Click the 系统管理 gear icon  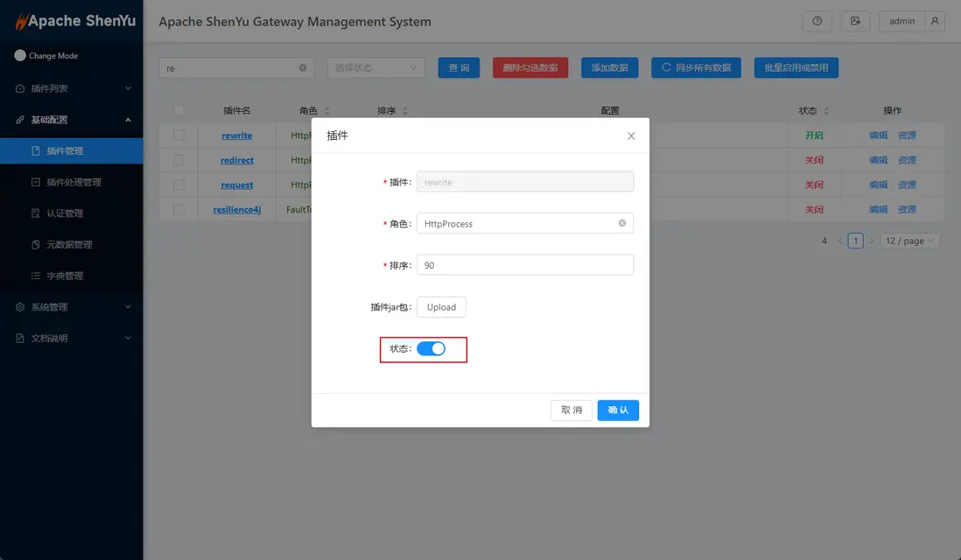coord(19,307)
